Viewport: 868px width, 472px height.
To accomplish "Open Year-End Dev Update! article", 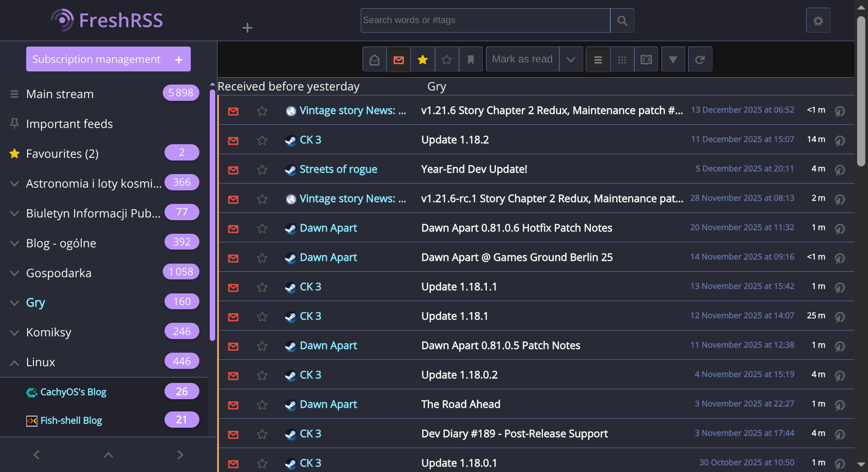I will tap(474, 169).
